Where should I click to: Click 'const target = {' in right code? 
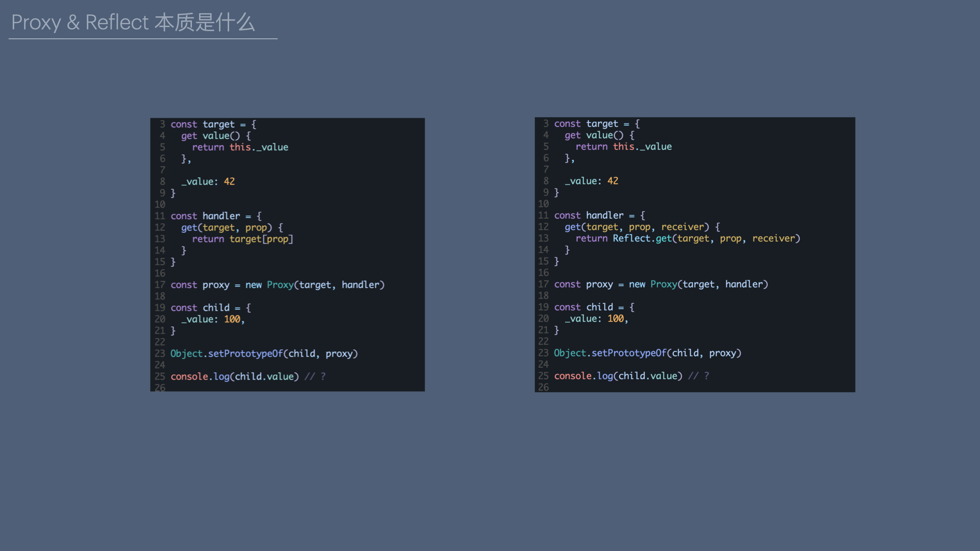click(x=597, y=124)
